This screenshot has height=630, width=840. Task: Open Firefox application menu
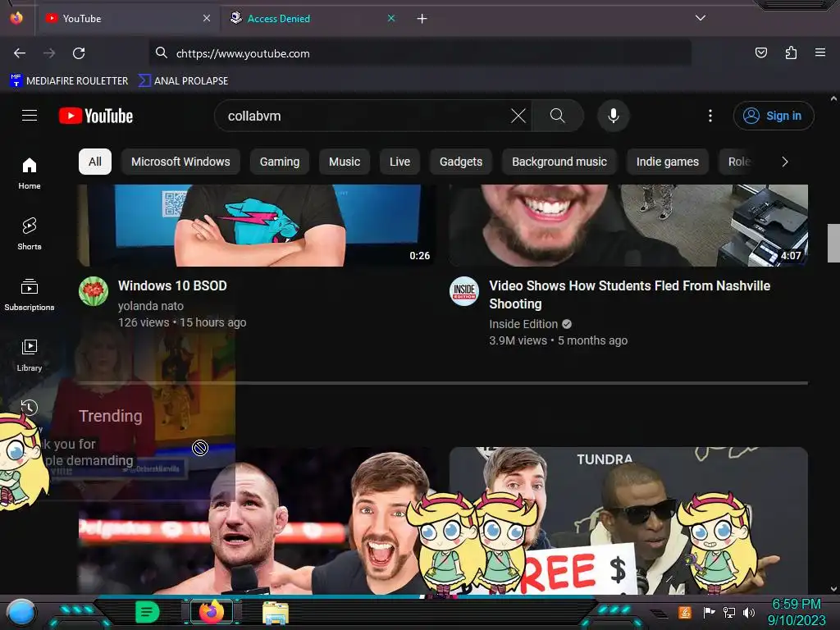click(820, 52)
